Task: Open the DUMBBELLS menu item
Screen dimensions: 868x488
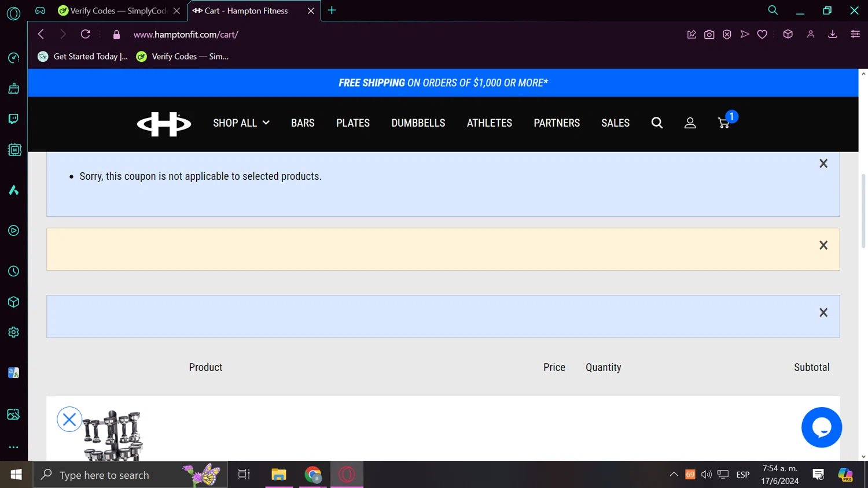Action: (418, 123)
